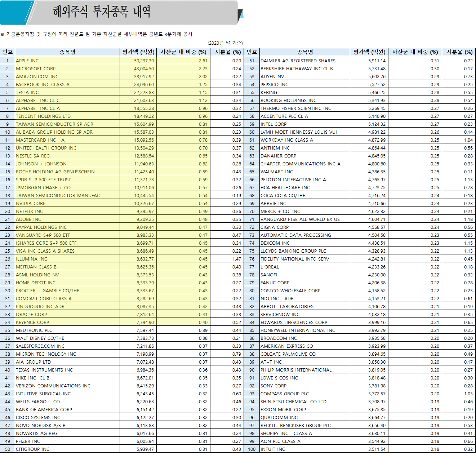
Task: Select the MICROSOFT CORP row name
Action: tap(67, 68)
